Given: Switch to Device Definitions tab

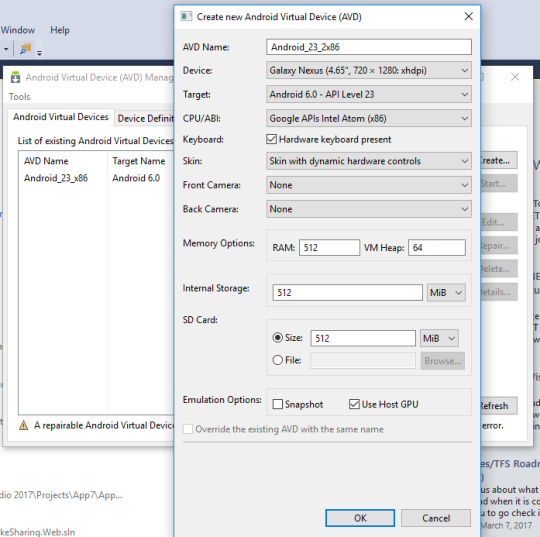Looking at the screenshot, I should [145, 118].
